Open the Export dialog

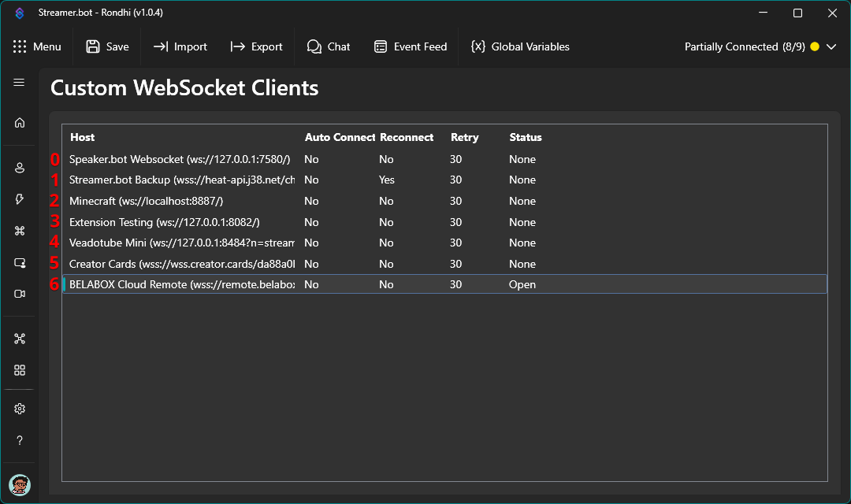257,46
